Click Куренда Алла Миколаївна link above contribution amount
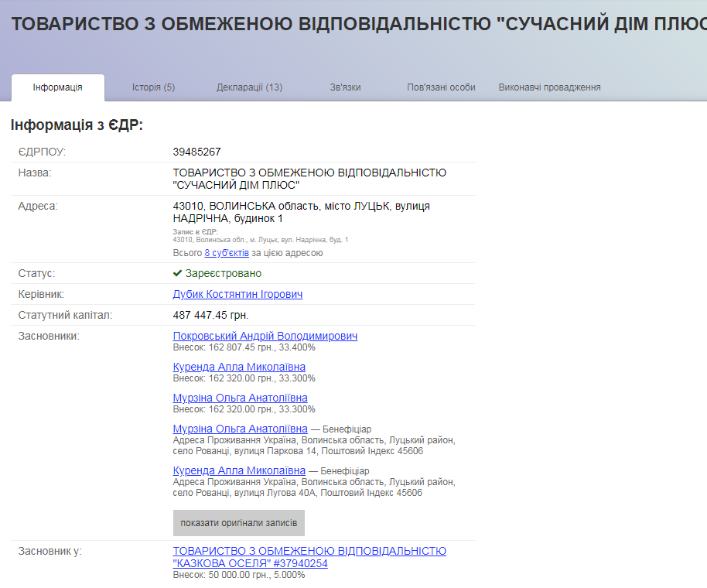Screen dimensions: 707x588 pos(239,367)
